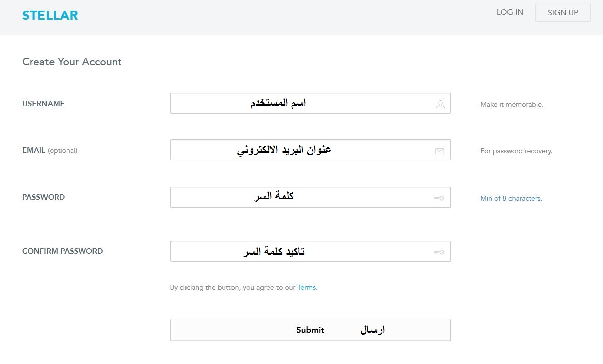The width and height of the screenshot is (603, 364).
Task: Click the user silhouette icon in username field
Action: coord(440,104)
